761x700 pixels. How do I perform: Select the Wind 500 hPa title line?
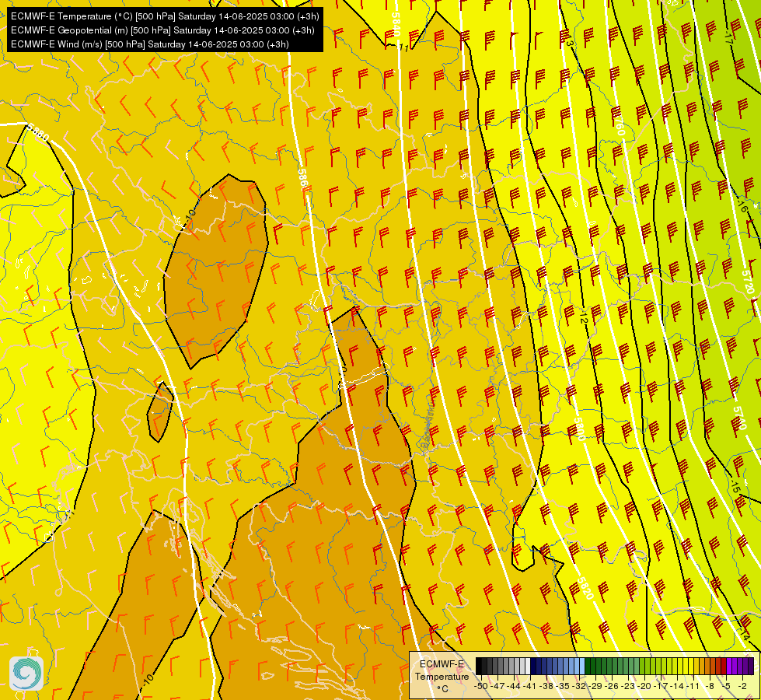(x=149, y=44)
